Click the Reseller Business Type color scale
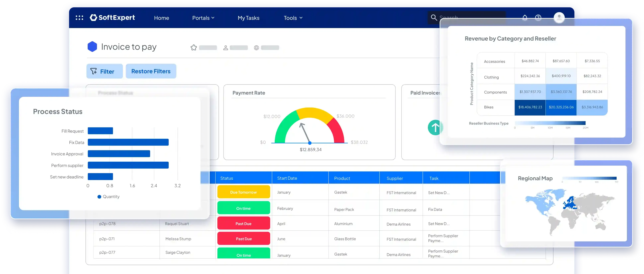The height and width of the screenshot is (274, 644). 550,123
